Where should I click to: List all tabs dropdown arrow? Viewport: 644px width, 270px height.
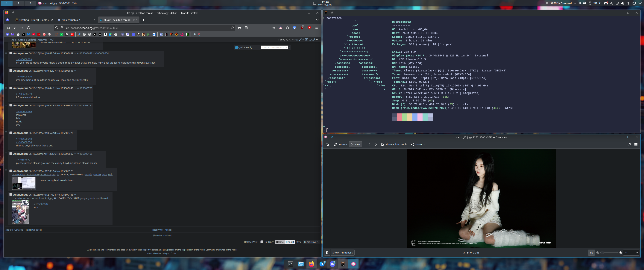click(x=317, y=20)
